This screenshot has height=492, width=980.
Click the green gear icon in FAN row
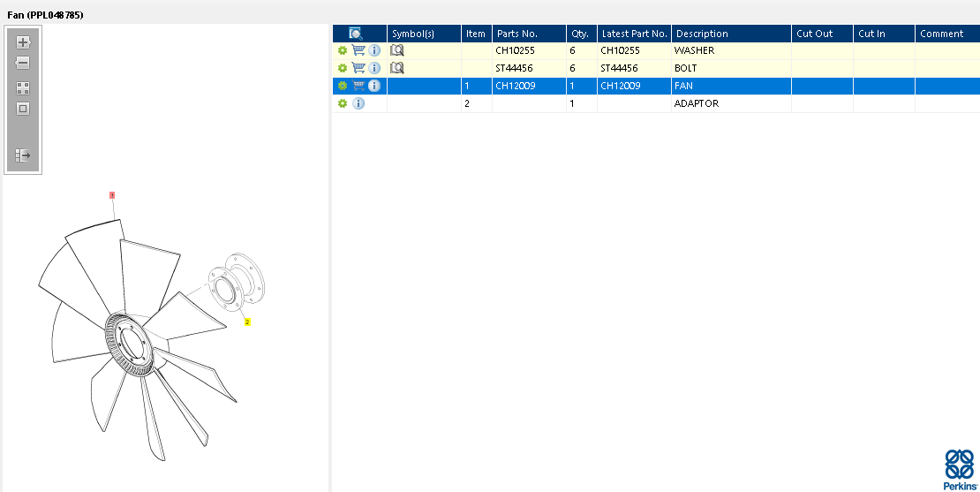(342, 86)
